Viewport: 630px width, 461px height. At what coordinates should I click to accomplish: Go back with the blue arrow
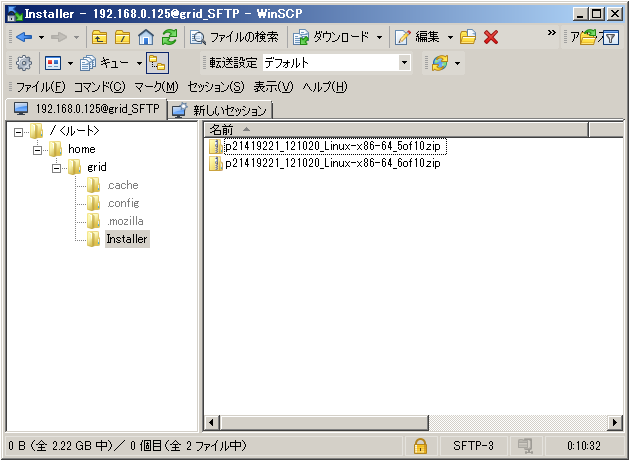click(24, 37)
